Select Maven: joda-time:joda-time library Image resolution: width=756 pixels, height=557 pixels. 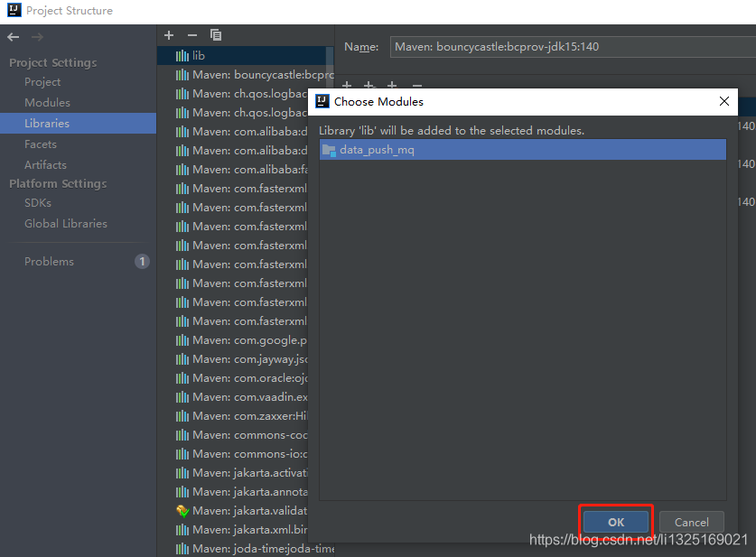point(246,549)
